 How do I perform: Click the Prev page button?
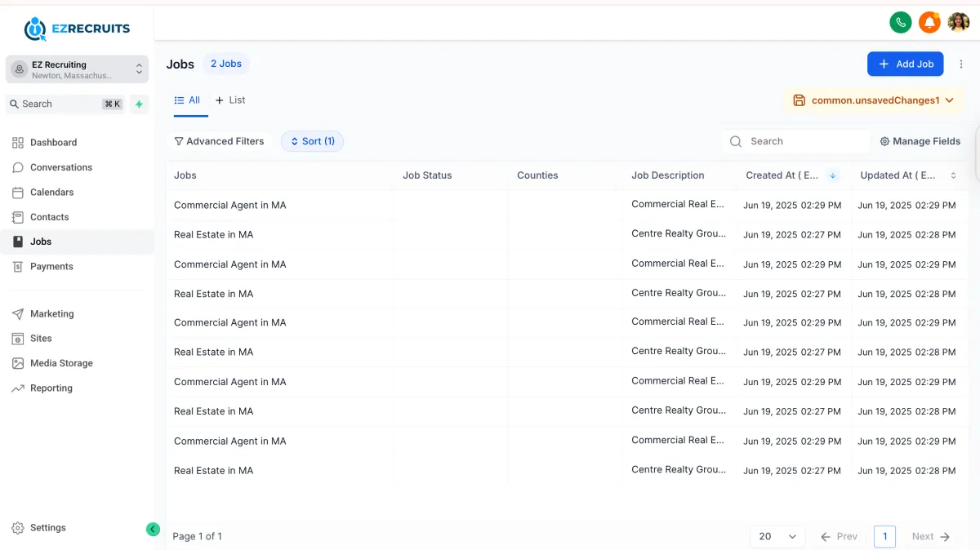[839, 536]
